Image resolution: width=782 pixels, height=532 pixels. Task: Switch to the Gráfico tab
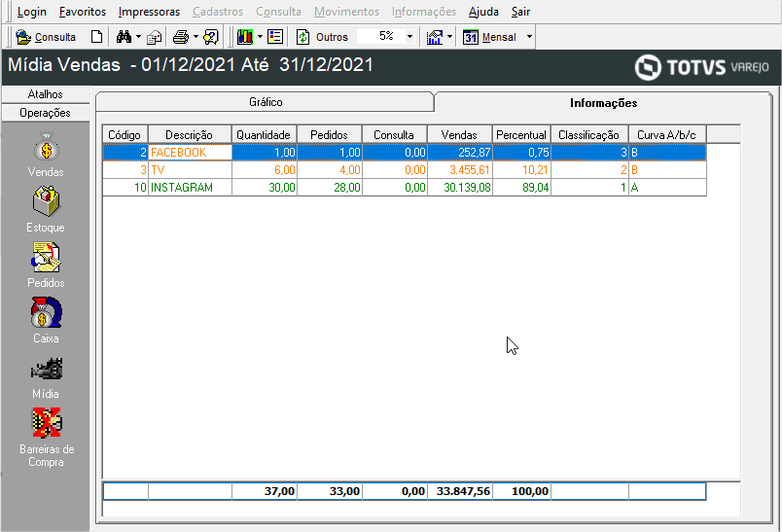point(266,102)
